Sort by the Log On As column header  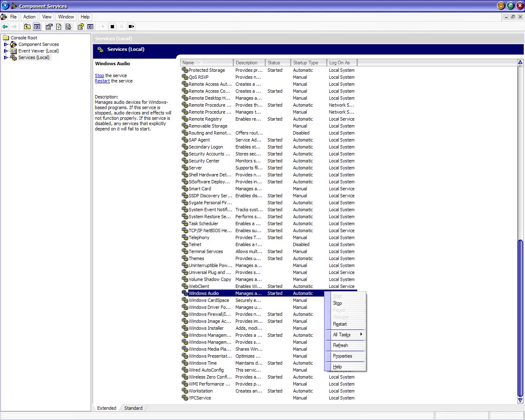click(342, 63)
